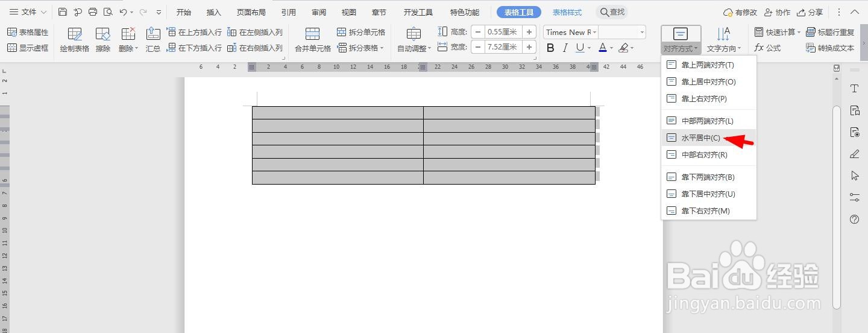This screenshot has width=868, height=333.
Task: Open 表格属性 table properties
Action: [28, 33]
